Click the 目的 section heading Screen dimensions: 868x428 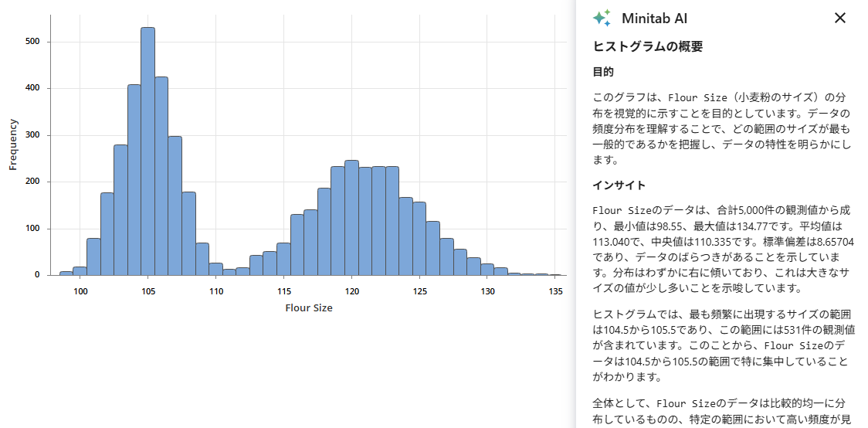coord(603,72)
